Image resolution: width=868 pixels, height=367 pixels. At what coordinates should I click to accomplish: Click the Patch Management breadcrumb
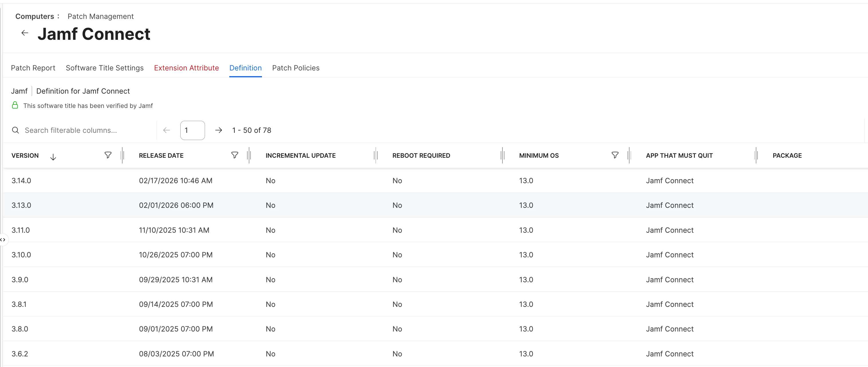point(100,17)
